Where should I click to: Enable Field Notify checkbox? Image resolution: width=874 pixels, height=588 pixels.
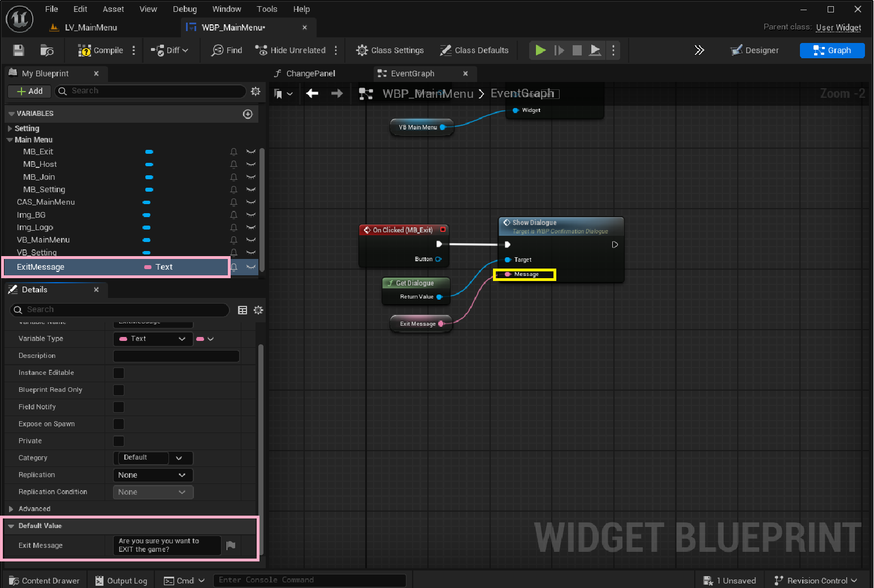[119, 407]
